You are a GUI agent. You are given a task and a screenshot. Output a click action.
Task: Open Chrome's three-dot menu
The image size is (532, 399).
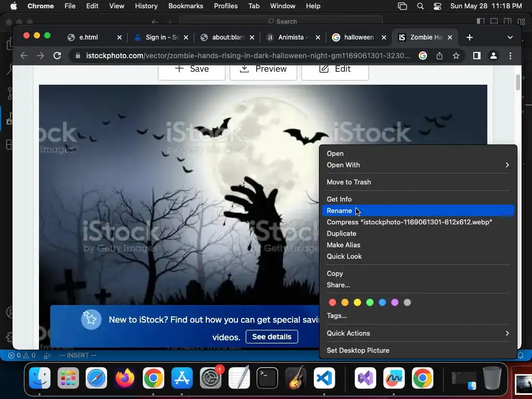point(510,56)
